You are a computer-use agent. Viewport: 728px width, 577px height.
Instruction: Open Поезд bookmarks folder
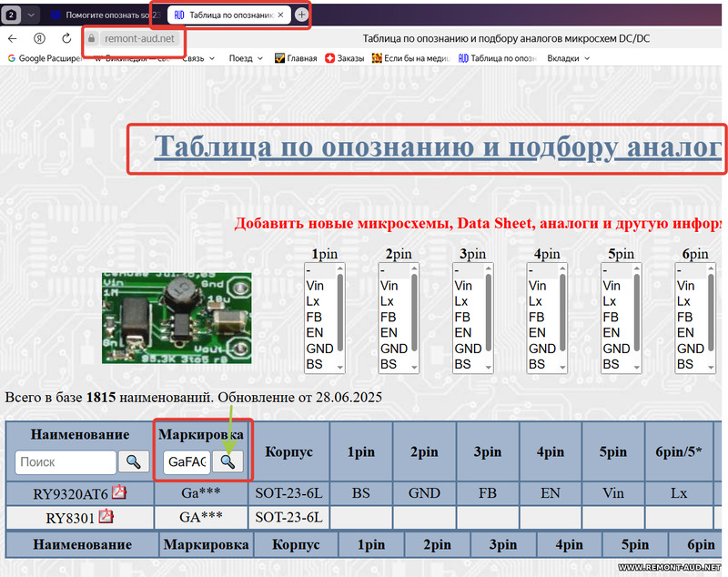(x=246, y=58)
